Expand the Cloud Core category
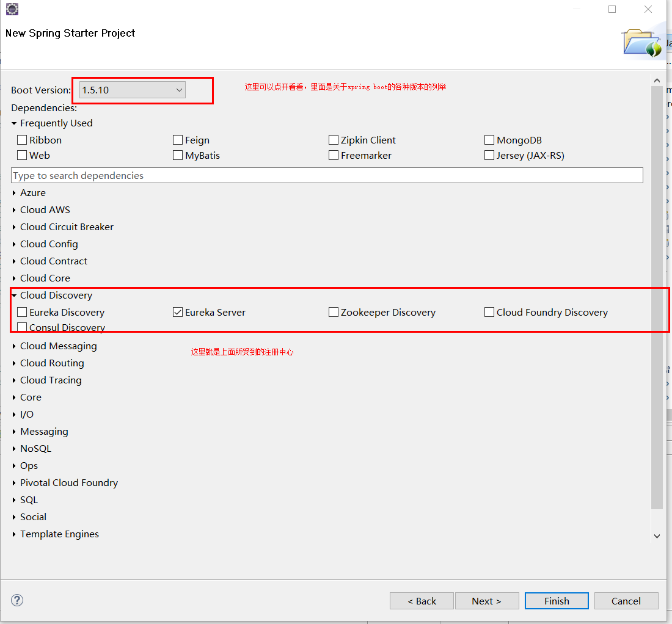 14,278
